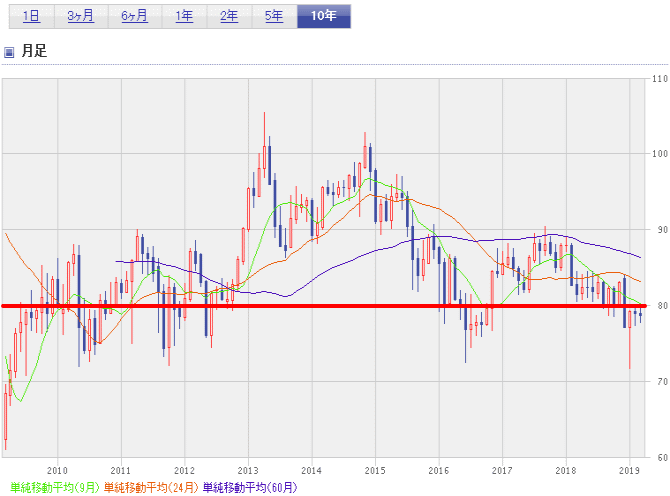This screenshot has height=496, width=670.
Task: Click the 単純移動平均(24月) orange legend label
Action: point(151,487)
